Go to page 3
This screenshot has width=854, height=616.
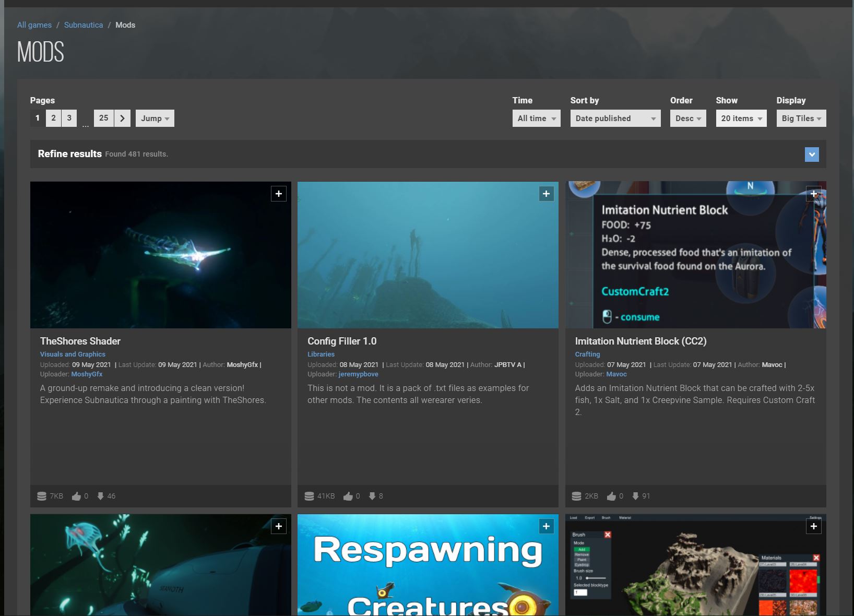69,118
